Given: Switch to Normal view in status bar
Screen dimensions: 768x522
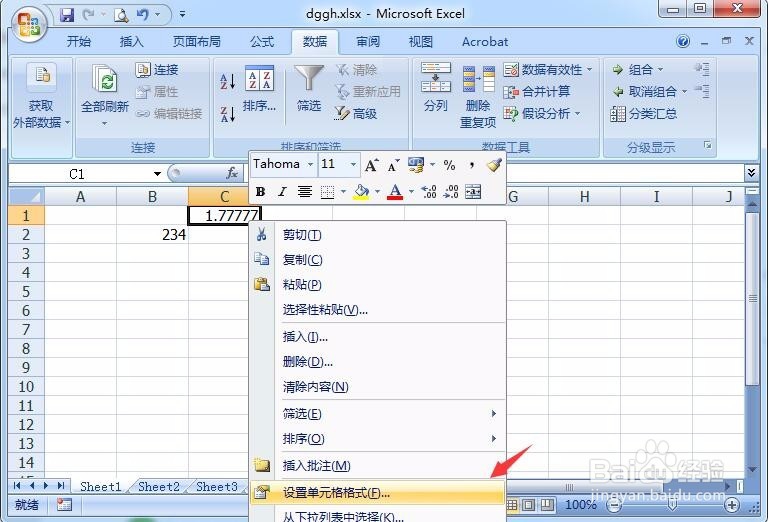Looking at the screenshot, I should click(512, 504).
